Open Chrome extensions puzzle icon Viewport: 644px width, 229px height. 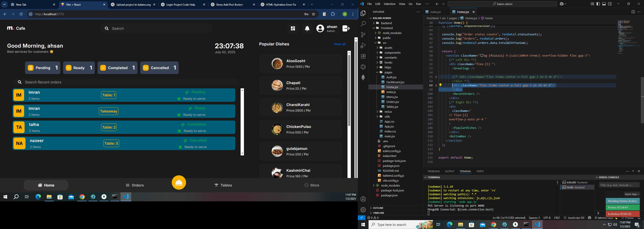point(333,14)
